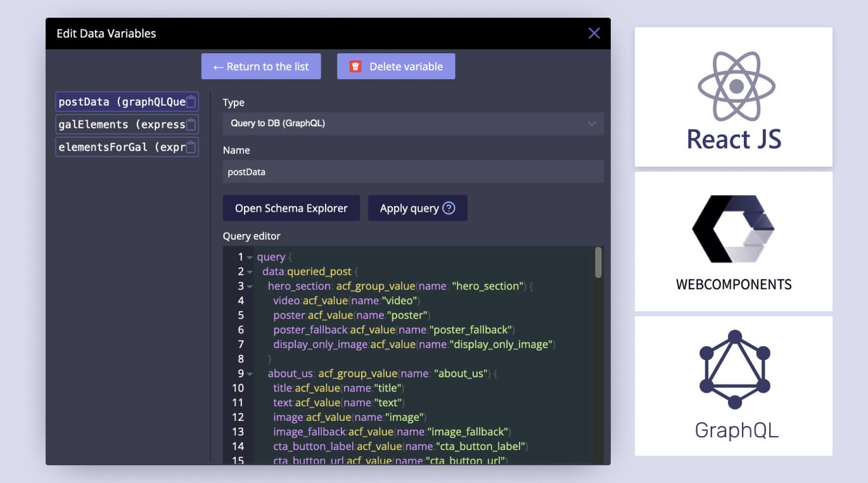This screenshot has height=483, width=868.
Task: Open the Type dropdown set to Query to DB (GraphQL)
Action: (x=413, y=124)
